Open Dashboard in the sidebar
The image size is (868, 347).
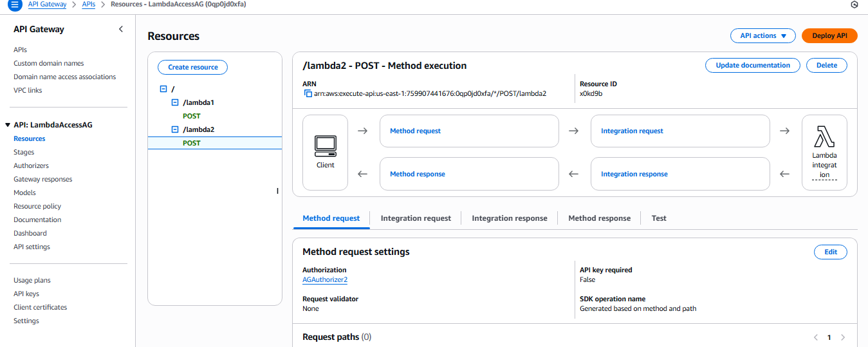(x=30, y=233)
